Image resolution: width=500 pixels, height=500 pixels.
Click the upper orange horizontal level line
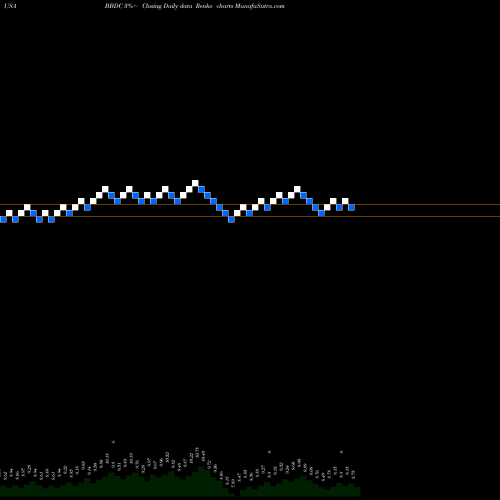[250, 204]
